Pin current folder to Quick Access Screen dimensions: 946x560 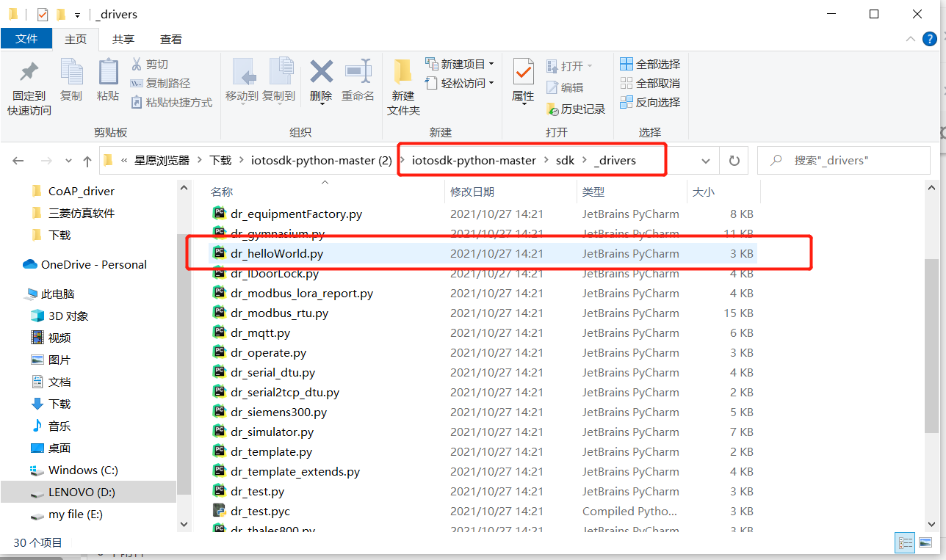pyautogui.click(x=28, y=81)
